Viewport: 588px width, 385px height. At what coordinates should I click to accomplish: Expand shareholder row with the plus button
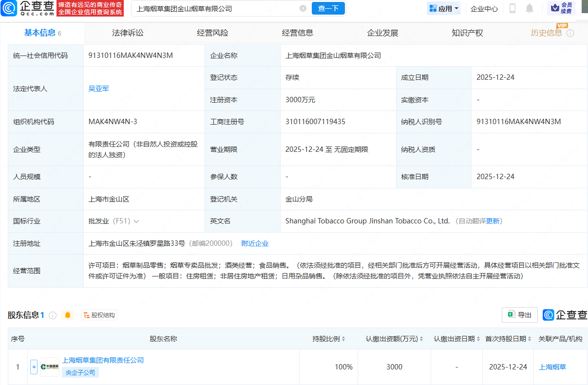34,367
